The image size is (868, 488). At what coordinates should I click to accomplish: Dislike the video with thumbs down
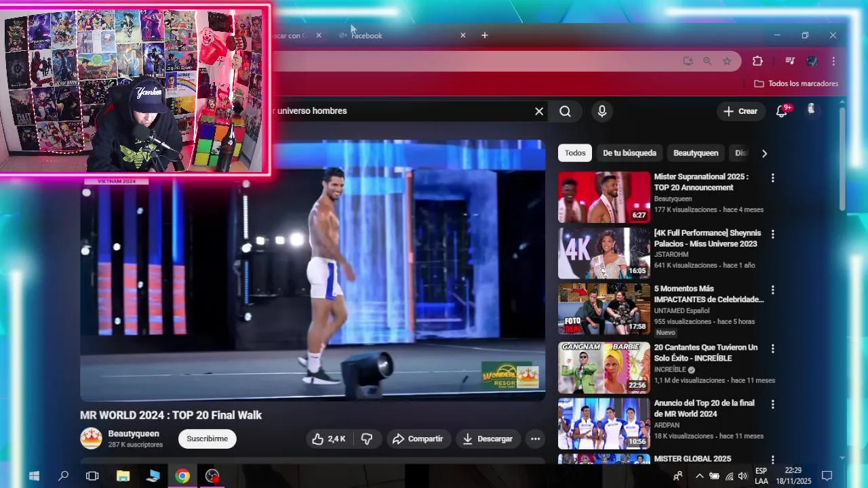coord(367,439)
